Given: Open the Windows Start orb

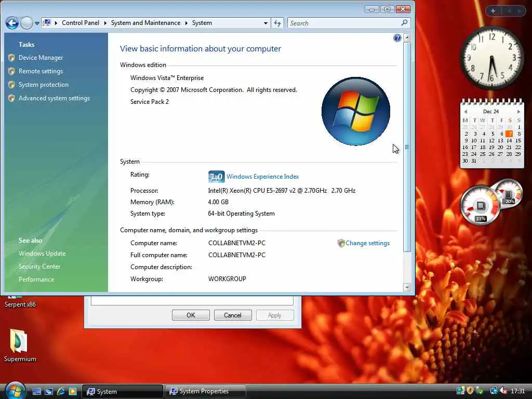Looking at the screenshot, I should click(15, 391).
